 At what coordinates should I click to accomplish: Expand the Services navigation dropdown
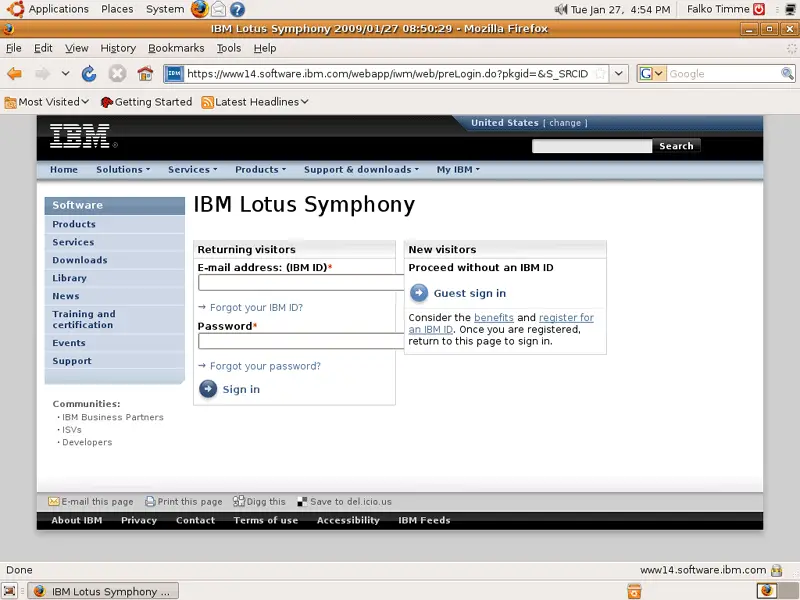click(x=192, y=169)
